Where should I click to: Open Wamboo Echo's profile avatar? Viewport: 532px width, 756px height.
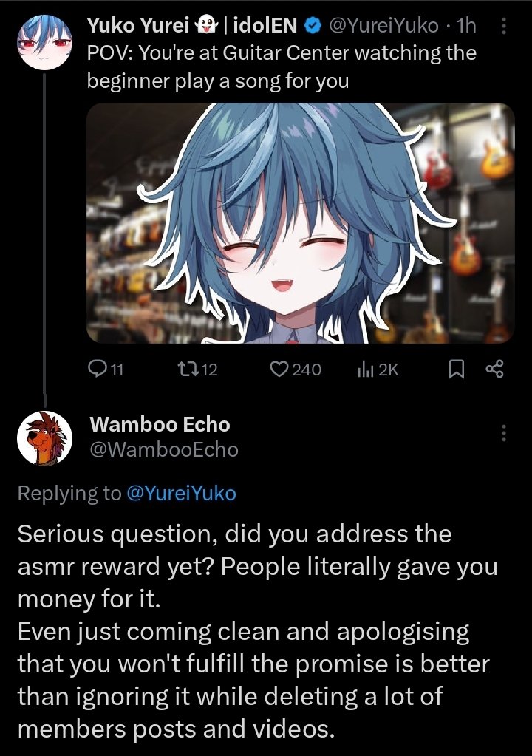[45, 438]
